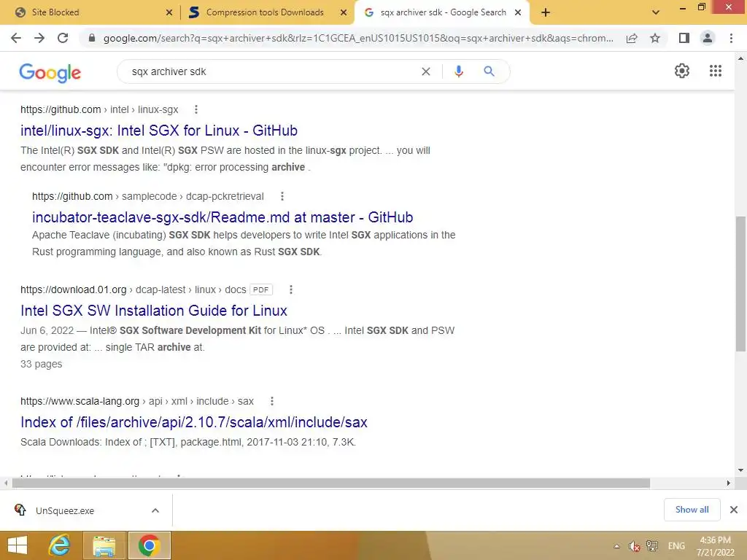747x560 pixels.
Task: Show hidden tray icons
Action: [x=617, y=546]
